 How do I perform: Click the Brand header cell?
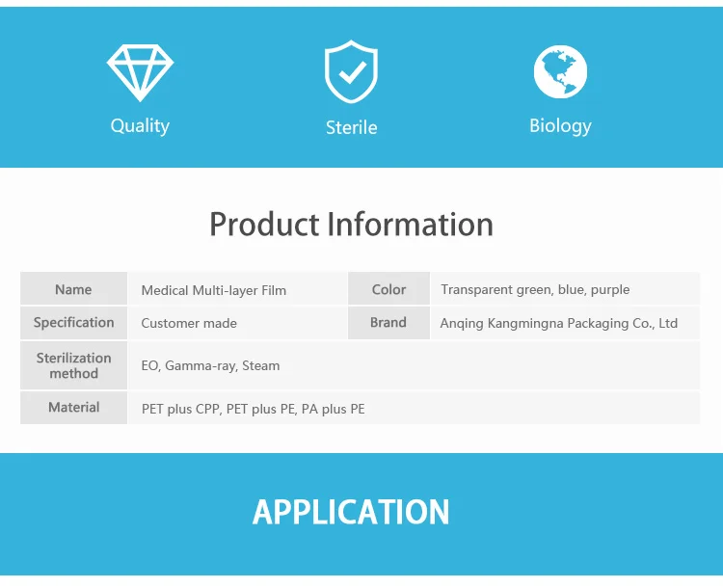coord(388,322)
